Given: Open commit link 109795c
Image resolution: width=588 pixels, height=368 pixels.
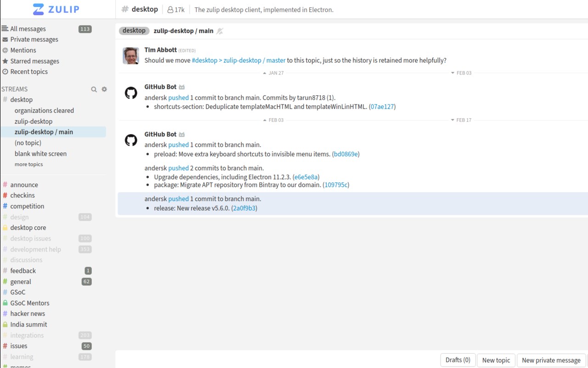Looking at the screenshot, I should [336, 185].
